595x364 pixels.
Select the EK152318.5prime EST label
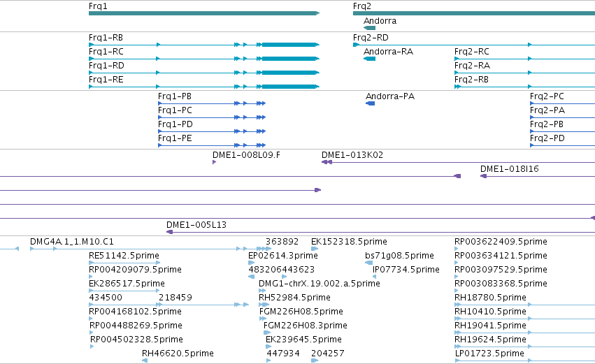349,242
